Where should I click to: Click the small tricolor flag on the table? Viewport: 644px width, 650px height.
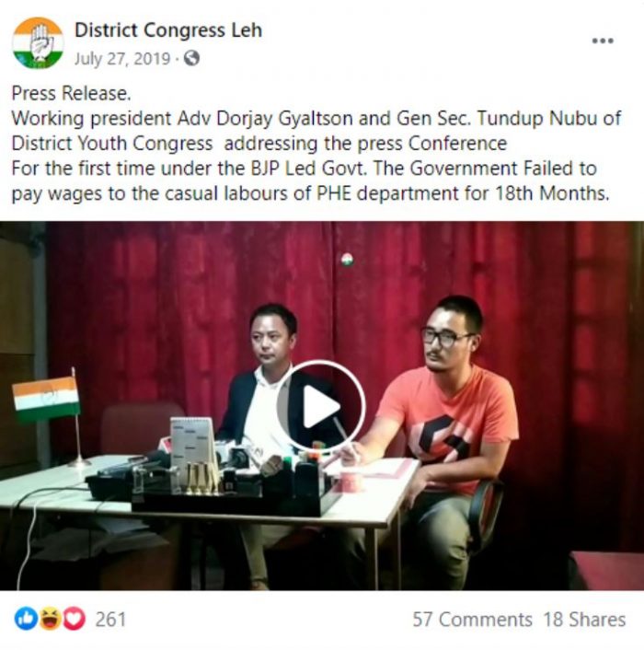point(46,399)
